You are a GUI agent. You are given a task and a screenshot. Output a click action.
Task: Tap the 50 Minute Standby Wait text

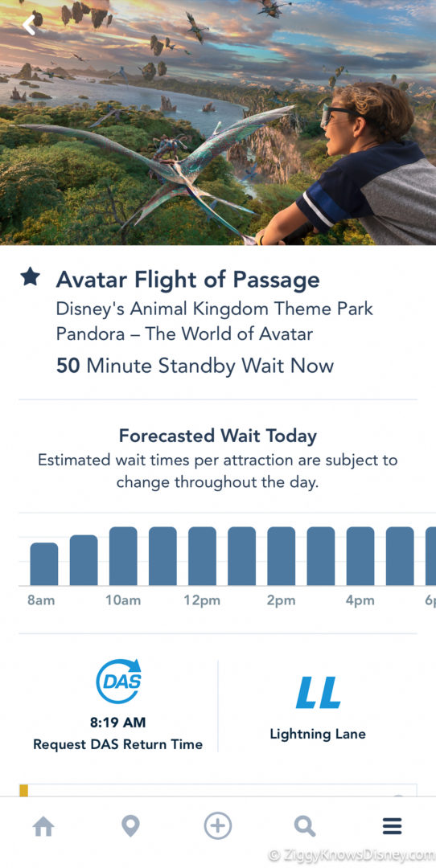pyautogui.click(x=195, y=366)
